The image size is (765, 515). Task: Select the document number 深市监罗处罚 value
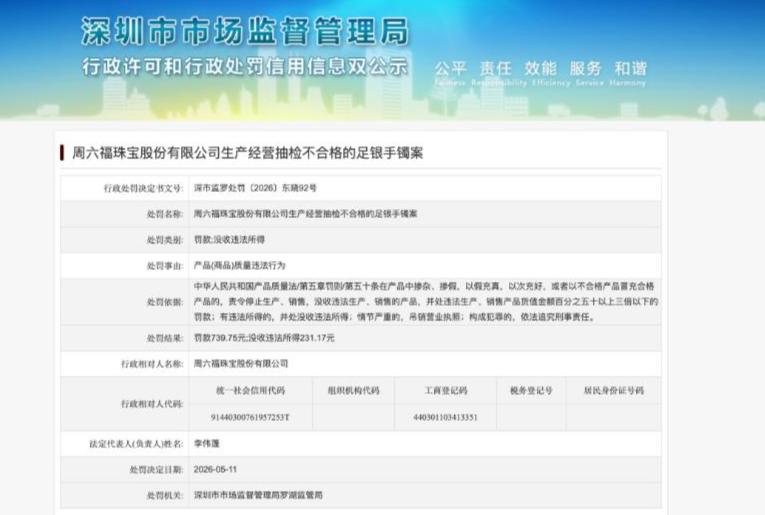(255, 188)
